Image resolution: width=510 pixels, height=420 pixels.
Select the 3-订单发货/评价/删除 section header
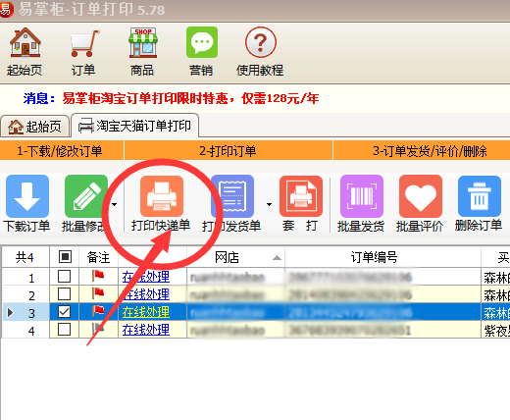[422, 151]
